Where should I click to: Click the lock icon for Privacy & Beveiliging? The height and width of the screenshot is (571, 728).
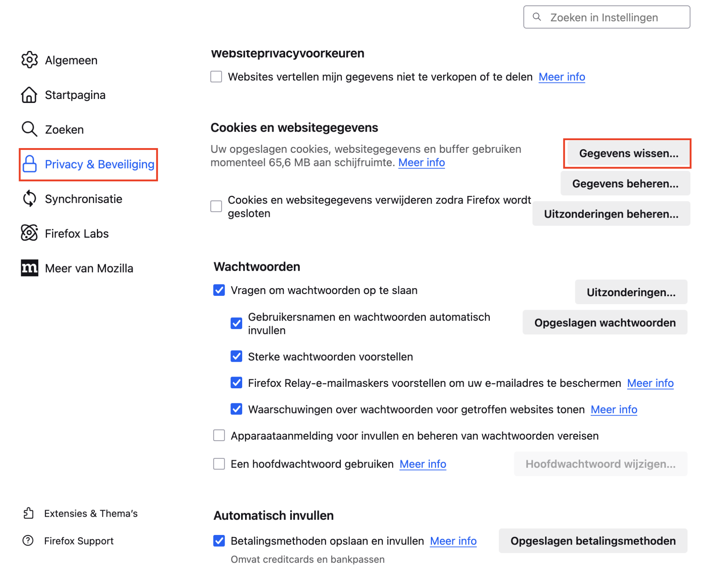point(30,164)
